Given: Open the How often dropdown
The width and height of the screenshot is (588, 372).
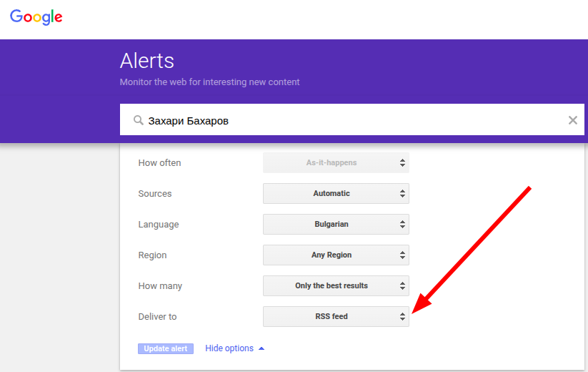Looking at the screenshot, I should [x=336, y=162].
